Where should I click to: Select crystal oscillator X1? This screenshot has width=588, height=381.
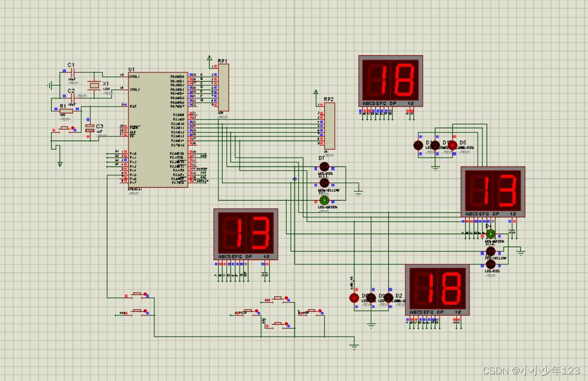pyautogui.click(x=94, y=85)
